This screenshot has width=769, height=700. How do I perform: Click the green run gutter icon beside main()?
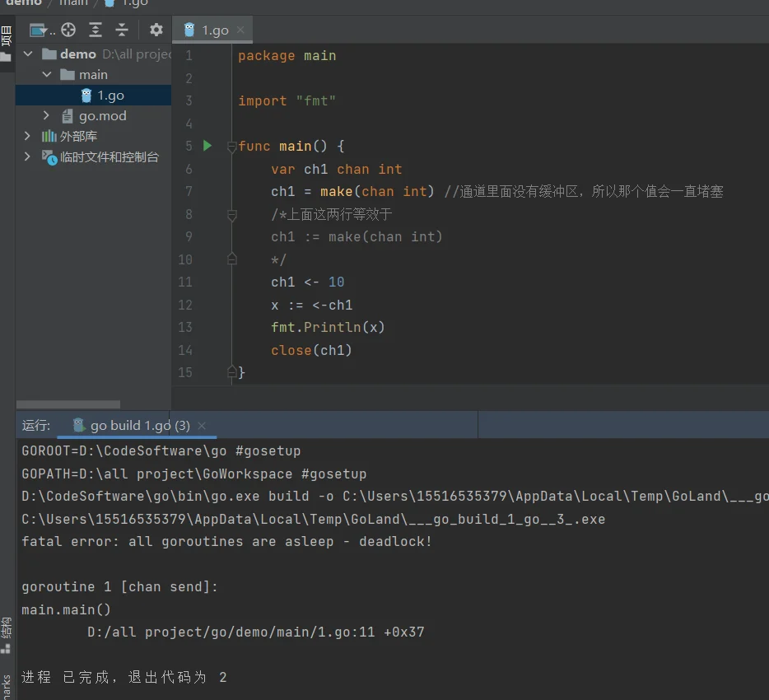207,146
